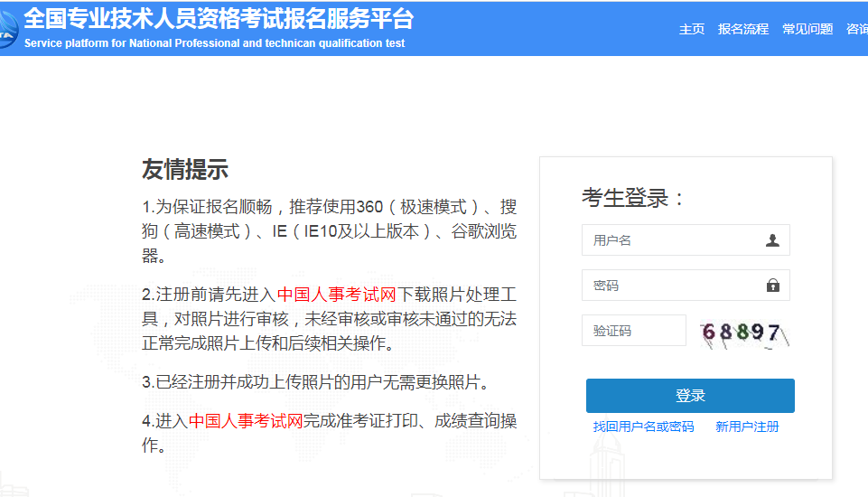Open the 新用户注册 registration link

[747, 427]
